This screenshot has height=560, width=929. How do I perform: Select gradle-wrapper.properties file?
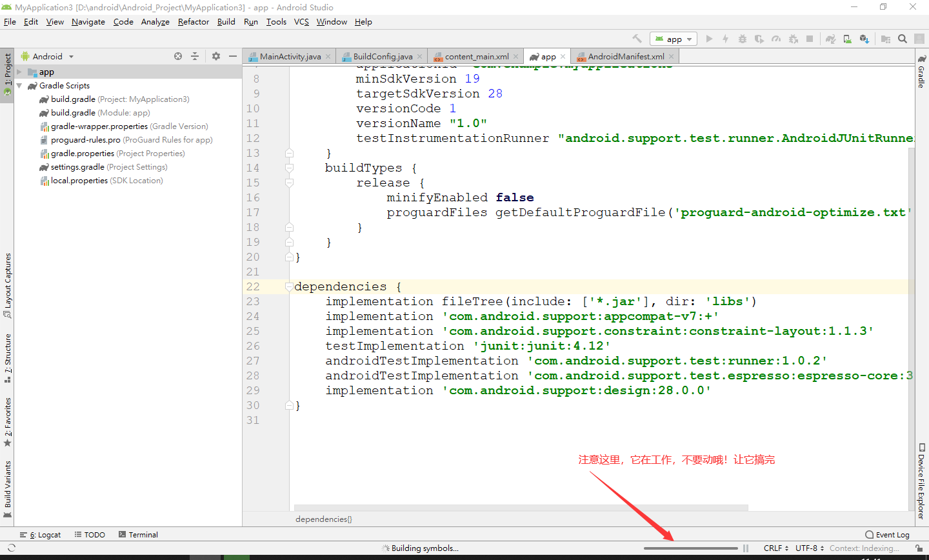tap(124, 126)
